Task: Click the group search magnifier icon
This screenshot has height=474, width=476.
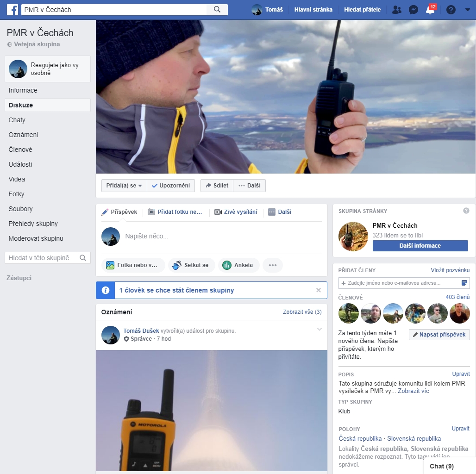Action: point(83,258)
